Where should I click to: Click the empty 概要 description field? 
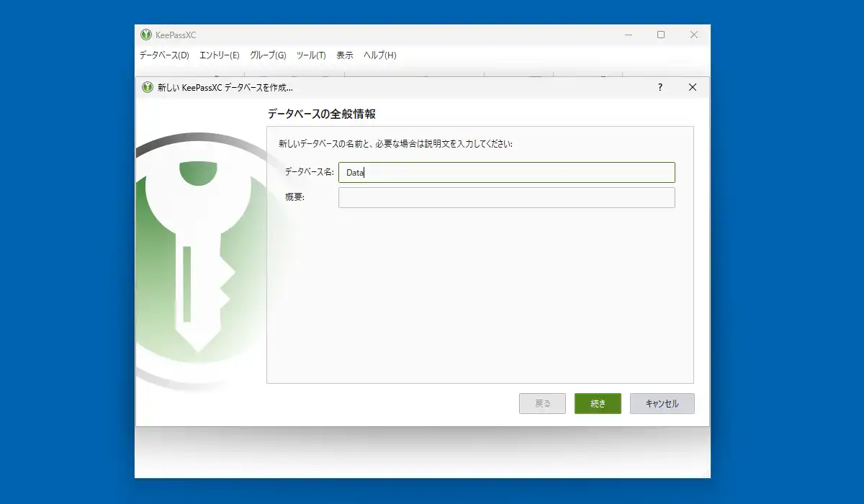click(507, 198)
